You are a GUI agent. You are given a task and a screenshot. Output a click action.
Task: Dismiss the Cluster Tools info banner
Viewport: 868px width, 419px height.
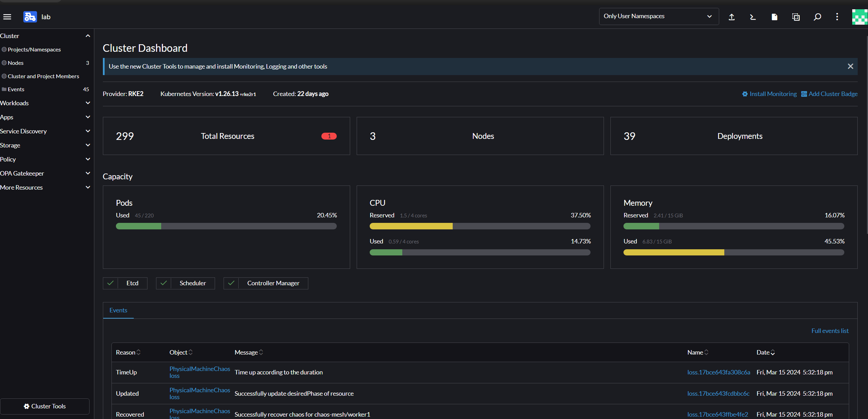pos(850,67)
